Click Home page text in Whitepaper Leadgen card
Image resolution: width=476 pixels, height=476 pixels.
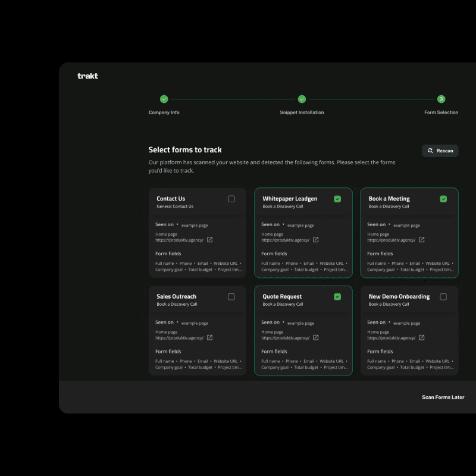pyautogui.click(x=273, y=234)
